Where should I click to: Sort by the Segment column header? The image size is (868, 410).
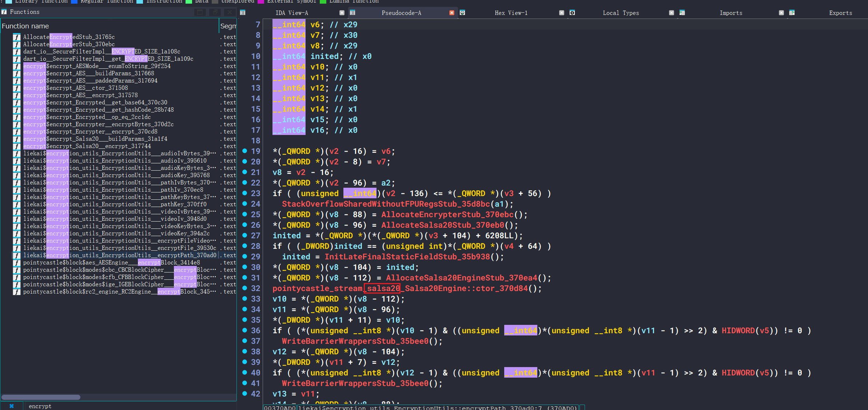[x=228, y=26]
